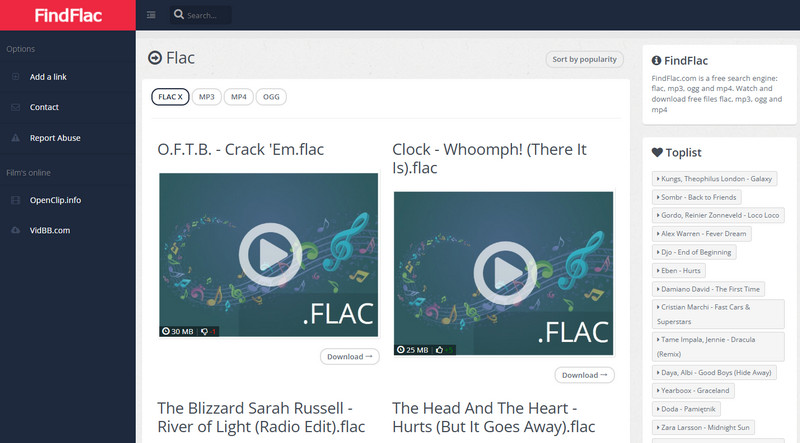Click the plus icon beside Add a link

(x=15, y=77)
